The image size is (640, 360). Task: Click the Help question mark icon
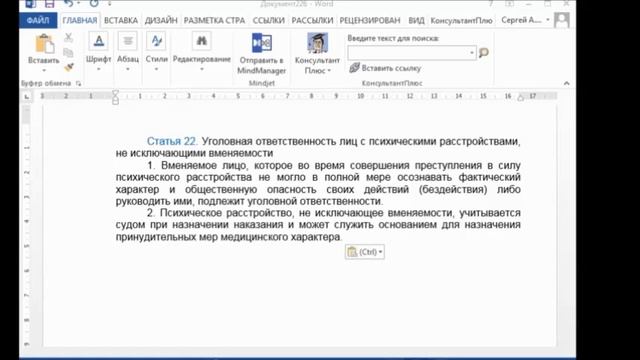(x=491, y=4)
